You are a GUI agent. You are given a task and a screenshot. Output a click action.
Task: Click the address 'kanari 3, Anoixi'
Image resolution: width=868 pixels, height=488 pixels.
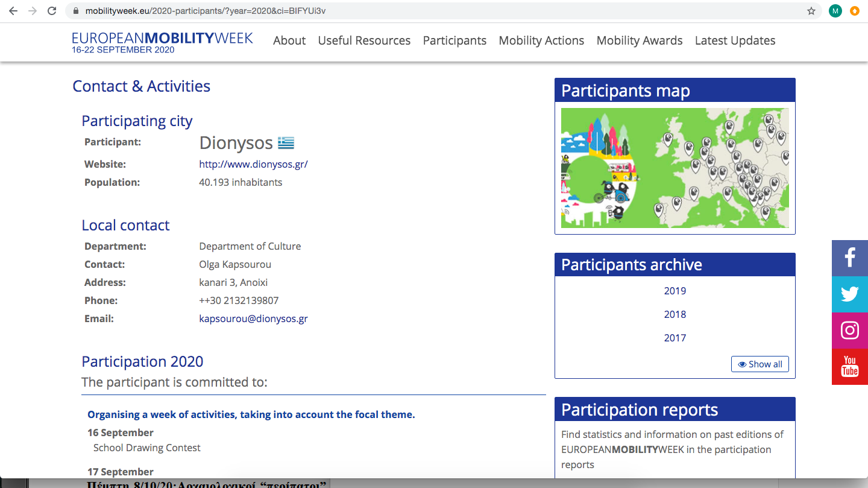tap(233, 282)
